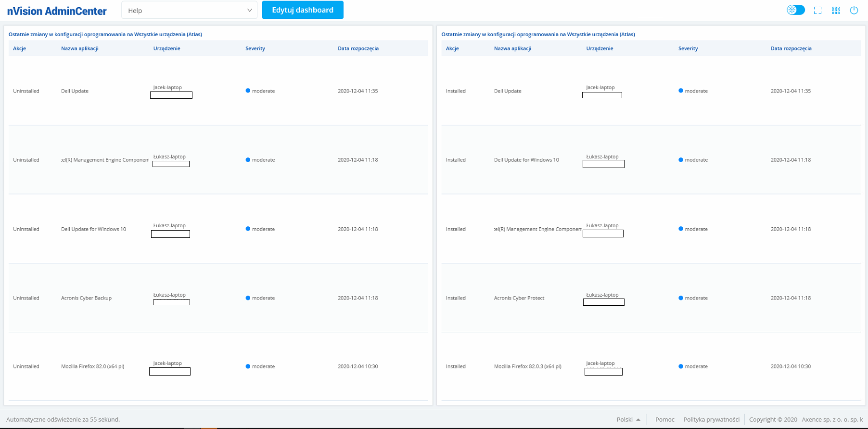Enter fullscreen mode via the corner-brackets icon
Screen dimensions: 868x429
coord(817,10)
